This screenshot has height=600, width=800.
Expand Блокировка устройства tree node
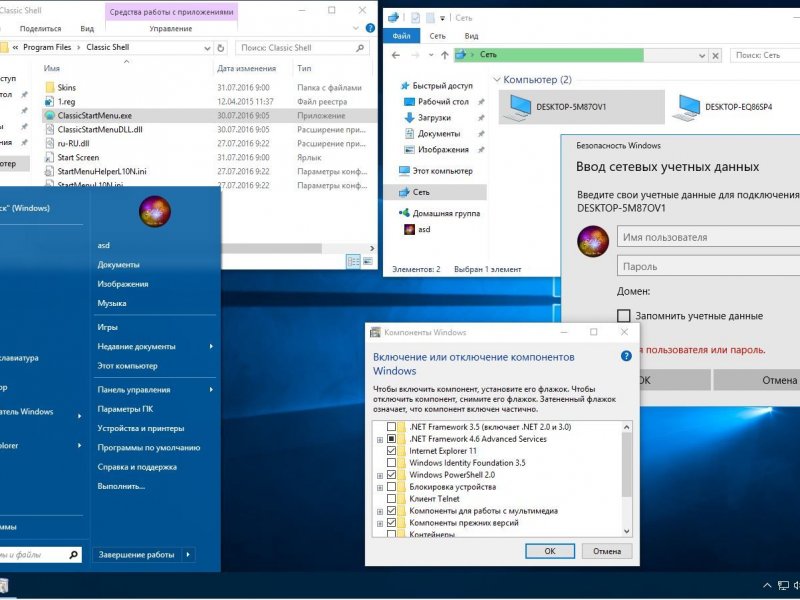[380, 487]
